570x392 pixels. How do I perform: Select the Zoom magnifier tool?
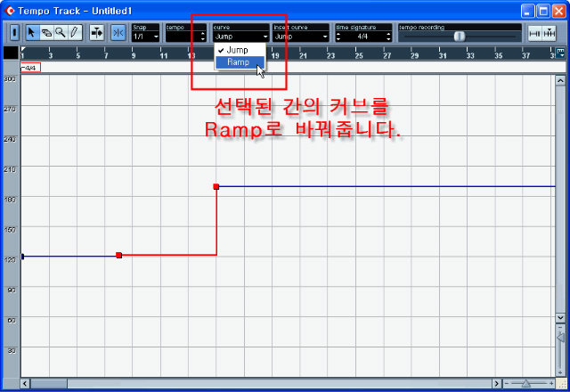[x=61, y=33]
